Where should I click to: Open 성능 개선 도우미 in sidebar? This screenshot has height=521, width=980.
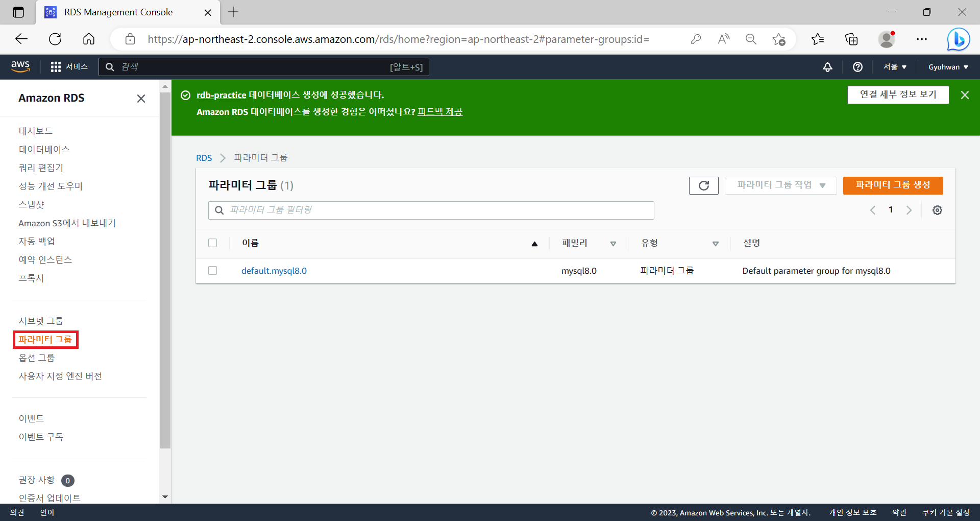click(51, 186)
